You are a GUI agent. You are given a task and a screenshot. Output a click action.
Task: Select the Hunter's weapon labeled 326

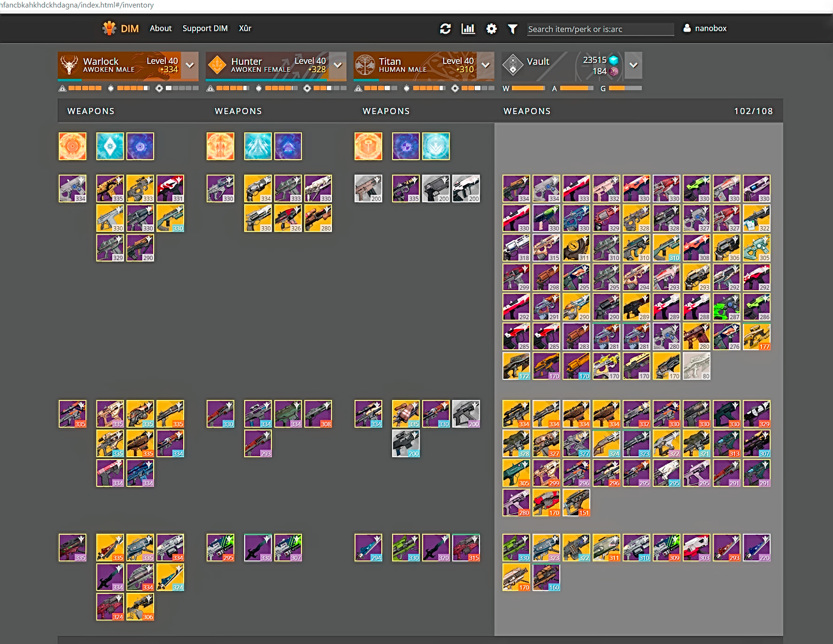point(288,218)
